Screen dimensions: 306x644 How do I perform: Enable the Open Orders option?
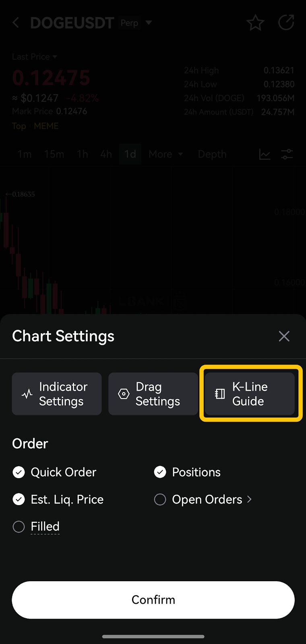(x=160, y=500)
